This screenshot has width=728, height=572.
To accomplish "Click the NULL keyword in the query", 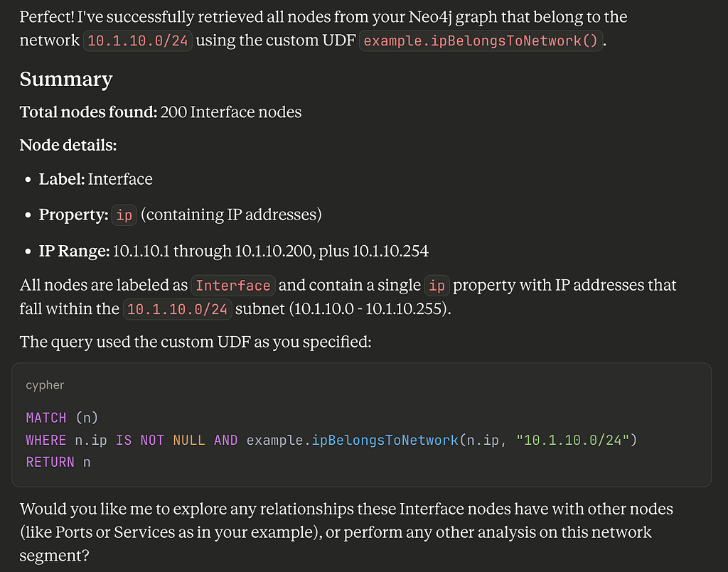I will [189, 441].
